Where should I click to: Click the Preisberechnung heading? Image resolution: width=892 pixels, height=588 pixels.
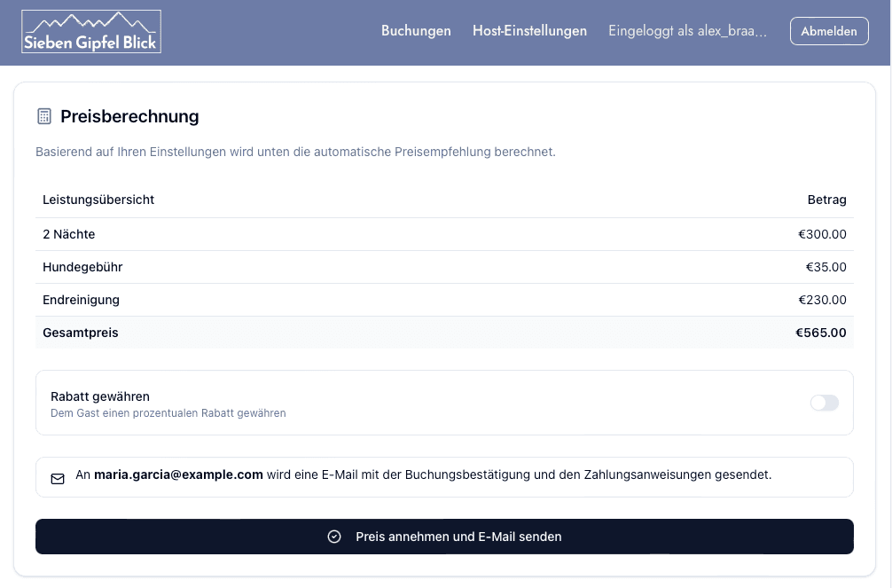click(x=129, y=116)
